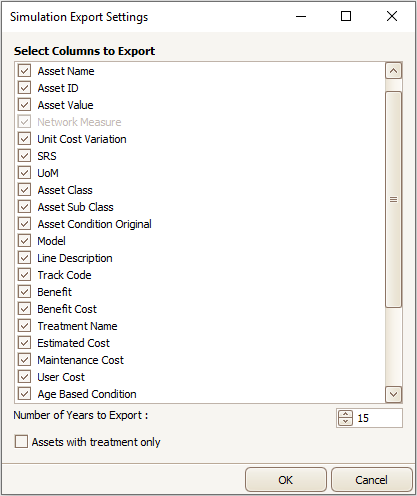Enable Assets with treatment only

pyautogui.click(x=21, y=442)
